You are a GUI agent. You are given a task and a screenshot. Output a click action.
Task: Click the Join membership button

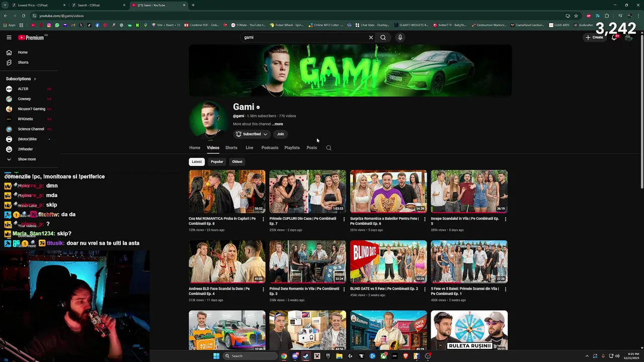tap(280, 134)
